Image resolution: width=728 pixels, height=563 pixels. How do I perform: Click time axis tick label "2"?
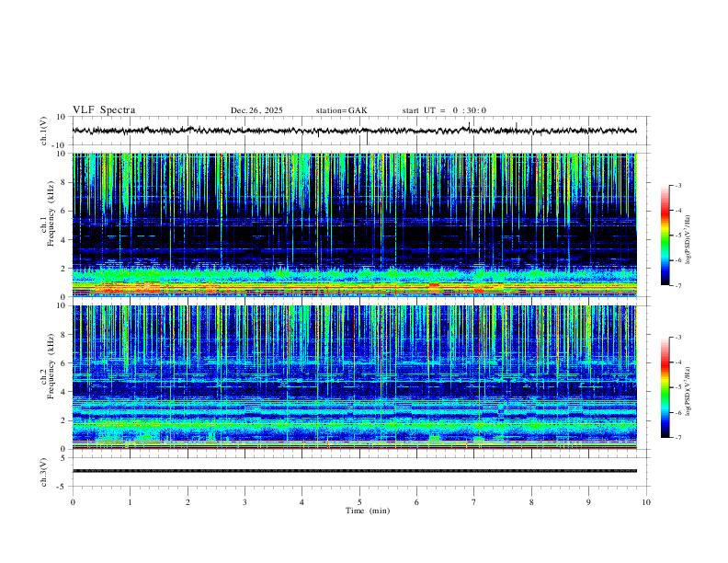coord(188,502)
